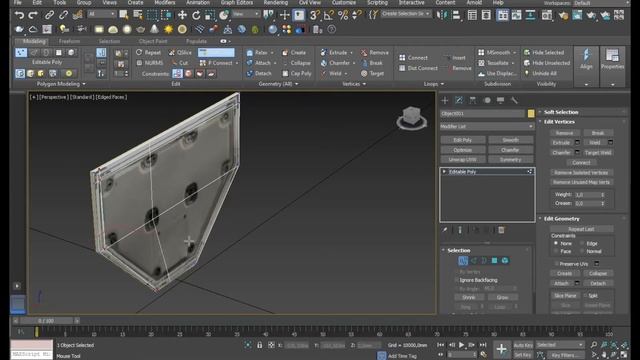Viewport: 640px width, 360px height.
Task: Click the Pin Stack icon
Action: (x=445, y=230)
